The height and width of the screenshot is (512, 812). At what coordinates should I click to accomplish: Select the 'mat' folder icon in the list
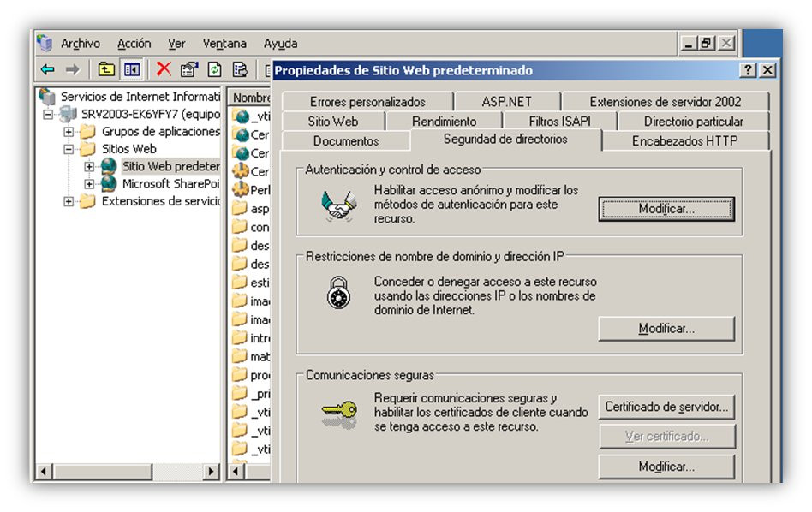[240, 356]
